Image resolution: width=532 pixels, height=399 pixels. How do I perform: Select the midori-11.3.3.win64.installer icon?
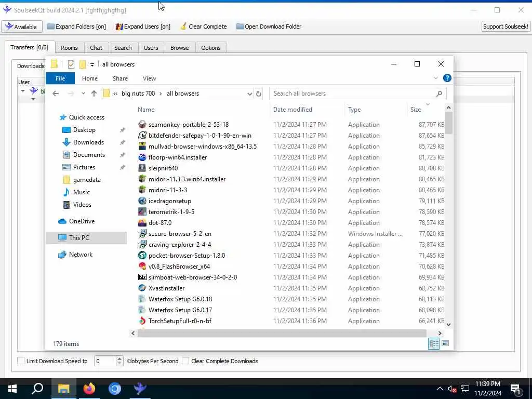142,179
